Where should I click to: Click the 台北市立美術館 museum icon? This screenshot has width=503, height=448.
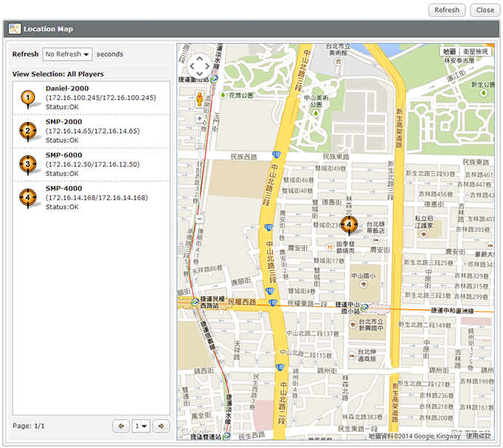pos(338,61)
